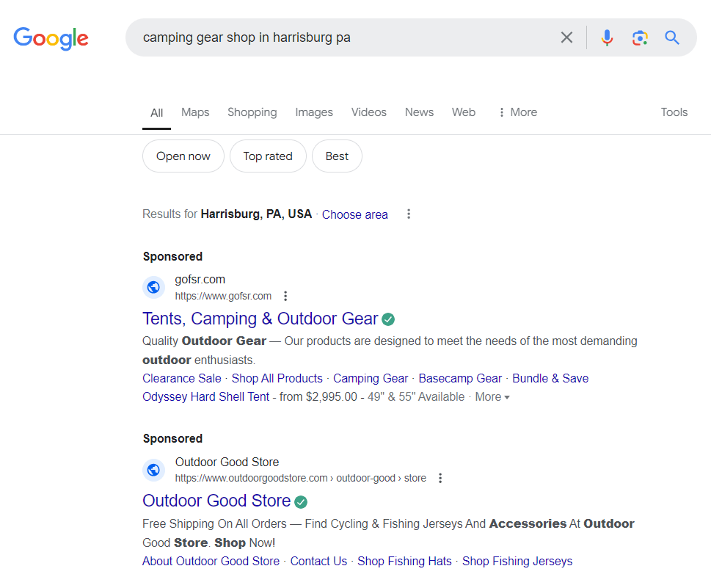Open ad options dots for gofsr.com
Viewport: 711px width, 588px height.
coord(285,296)
